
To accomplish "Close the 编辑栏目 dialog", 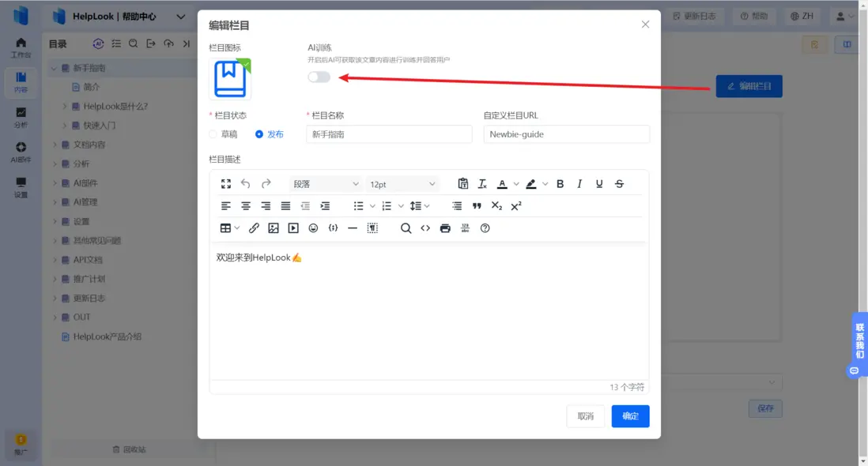I will pos(645,24).
